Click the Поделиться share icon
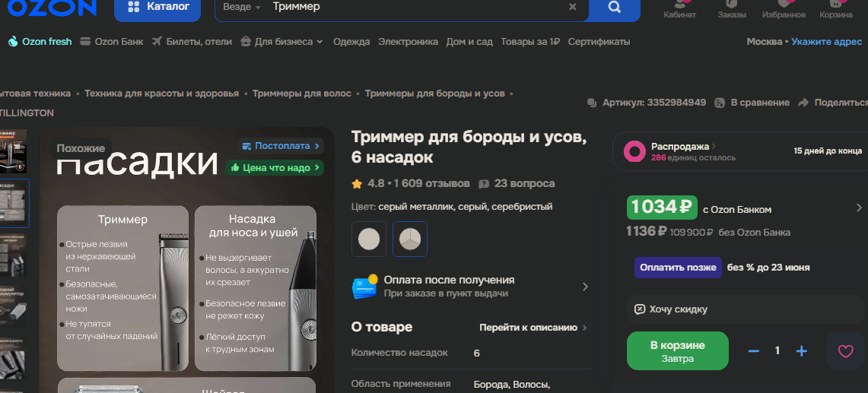 [x=803, y=103]
